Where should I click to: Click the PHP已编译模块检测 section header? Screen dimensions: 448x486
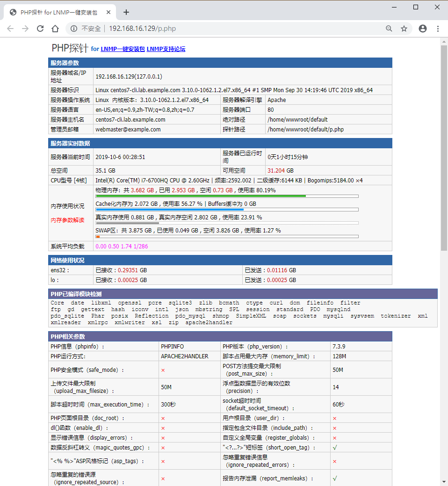(x=243, y=294)
